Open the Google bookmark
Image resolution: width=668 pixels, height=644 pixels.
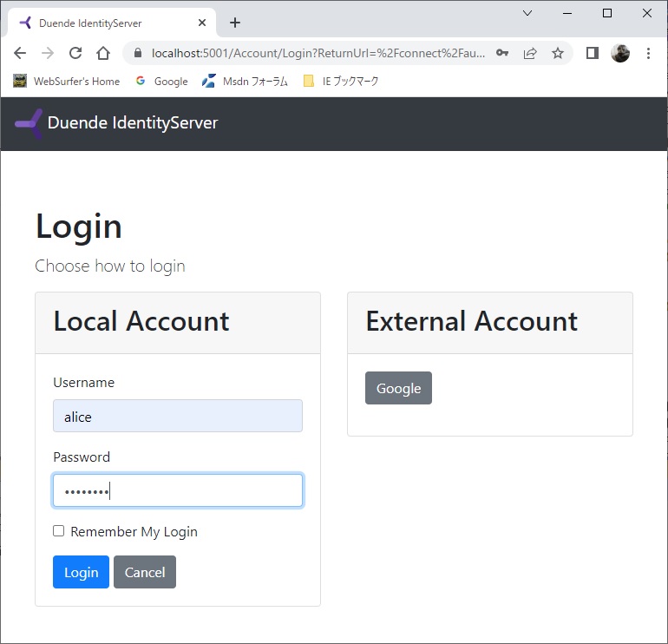point(162,81)
